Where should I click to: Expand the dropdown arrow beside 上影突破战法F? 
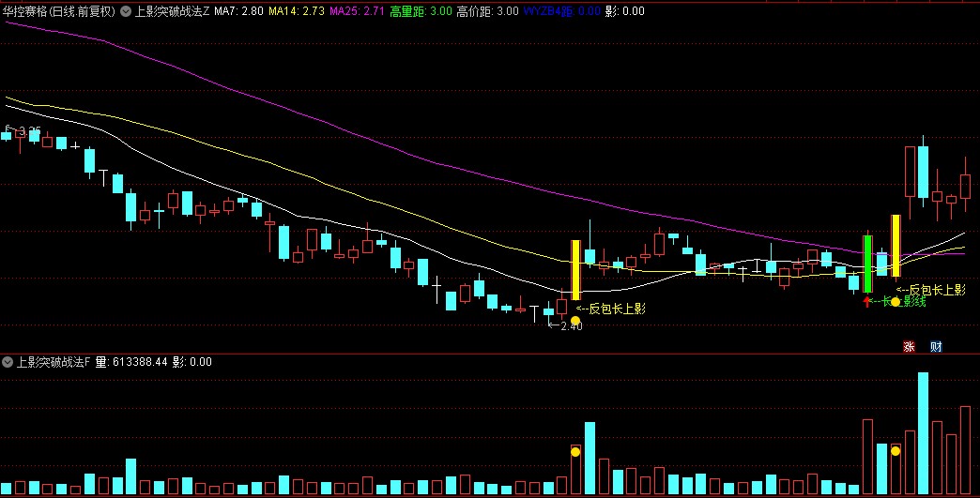pos(8,362)
